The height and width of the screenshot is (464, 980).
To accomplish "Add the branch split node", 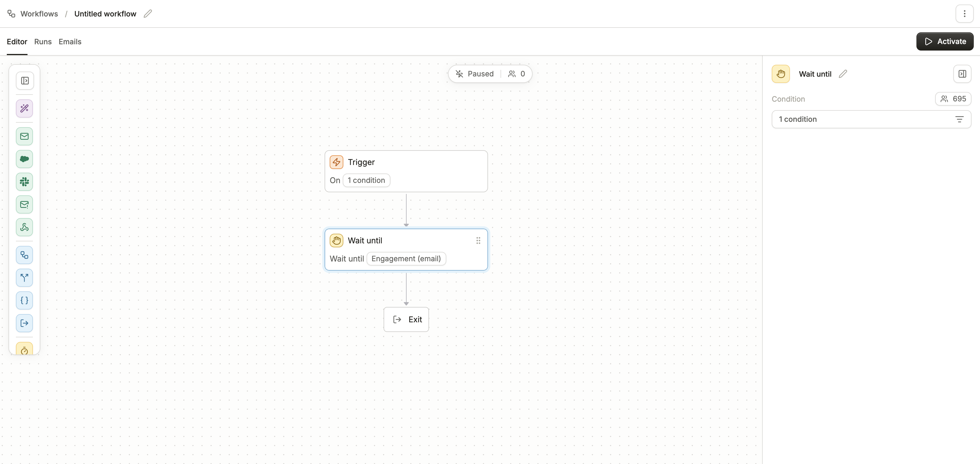I will tap(24, 278).
